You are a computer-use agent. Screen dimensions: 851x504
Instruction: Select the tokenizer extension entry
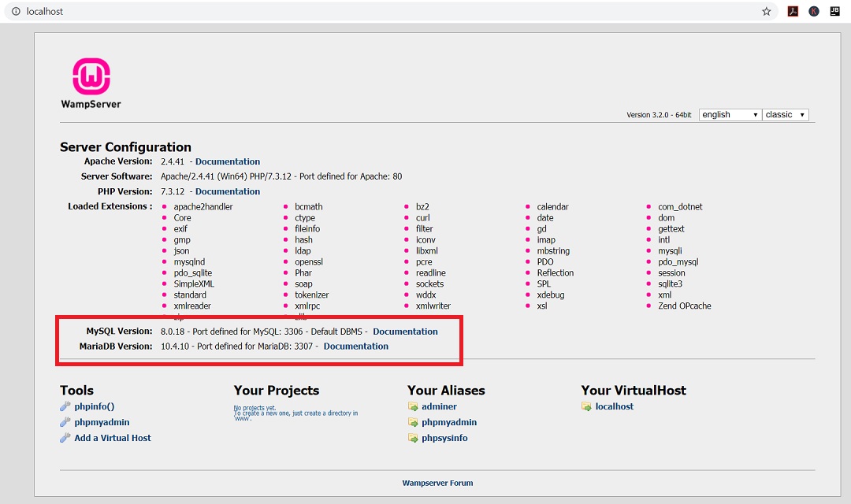(311, 295)
